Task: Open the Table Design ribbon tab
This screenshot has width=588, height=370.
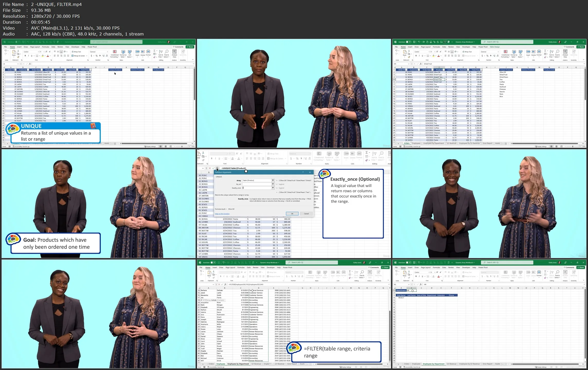Action: [494, 47]
